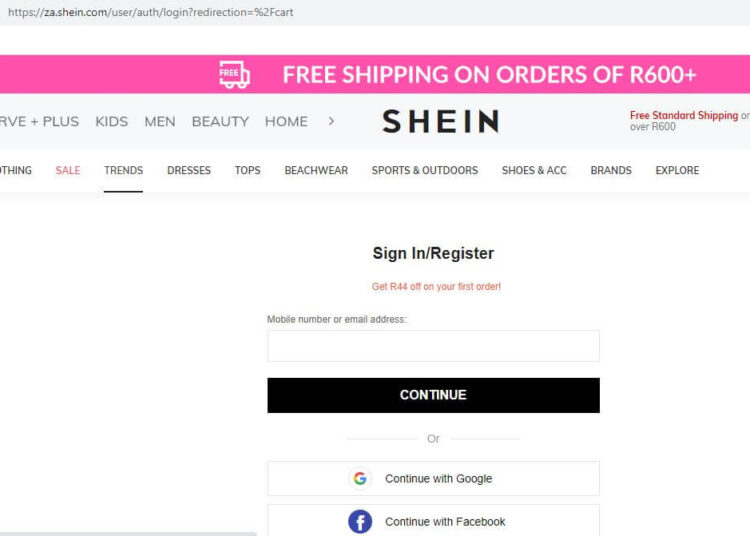This screenshot has width=750, height=536.
Task: Click the free shipping truck icon
Action: [x=234, y=75]
